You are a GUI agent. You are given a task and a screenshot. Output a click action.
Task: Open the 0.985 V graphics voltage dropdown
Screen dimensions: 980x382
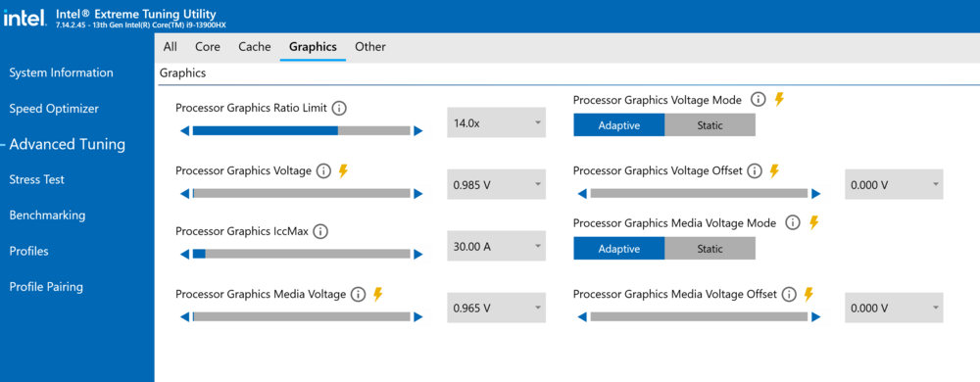(496, 185)
